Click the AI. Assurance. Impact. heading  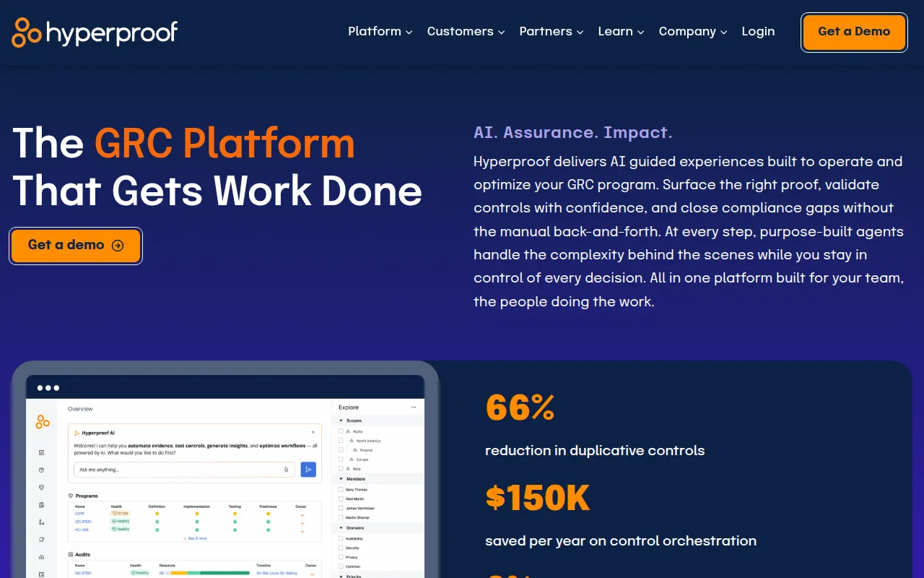[573, 132]
